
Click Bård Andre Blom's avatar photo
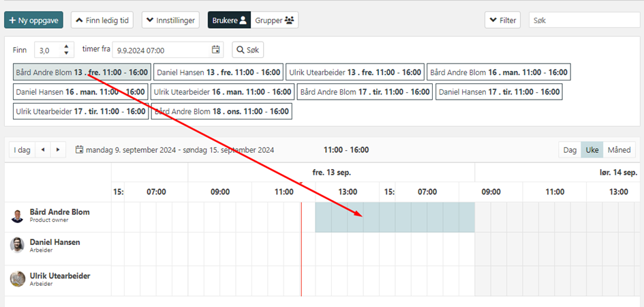[17, 216]
